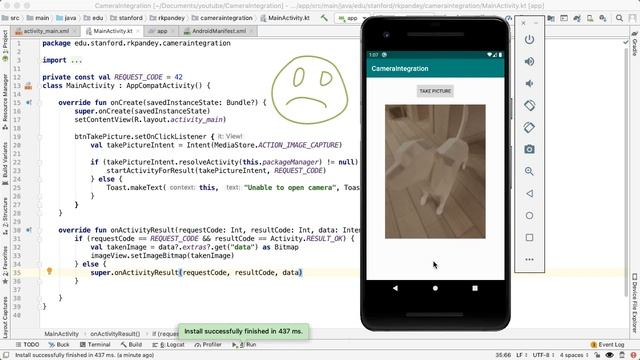Image resolution: width=640 pixels, height=360 pixels.
Task: Click the red error indicator in status bar
Action: (x=633, y=355)
